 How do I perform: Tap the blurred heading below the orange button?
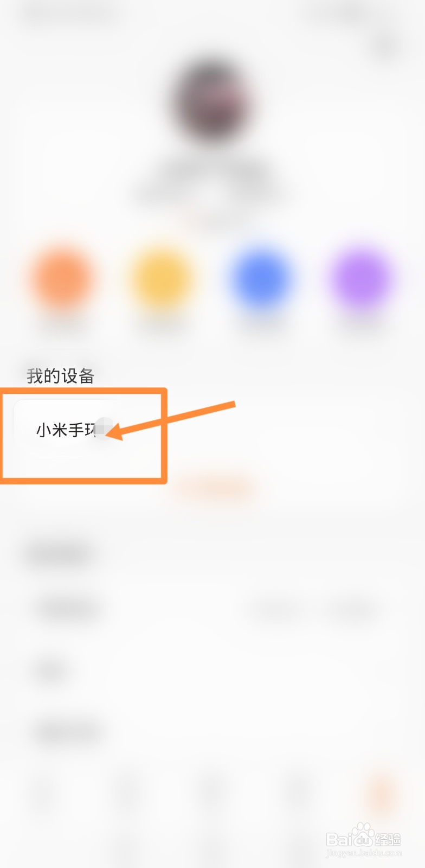pos(57,554)
